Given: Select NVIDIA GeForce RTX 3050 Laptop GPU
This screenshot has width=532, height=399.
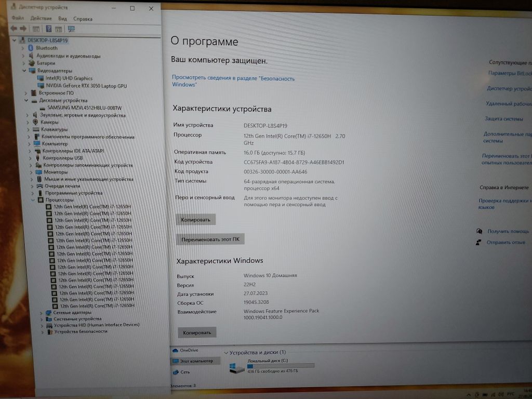Looking at the screenshot, I should tap(86, 86).
